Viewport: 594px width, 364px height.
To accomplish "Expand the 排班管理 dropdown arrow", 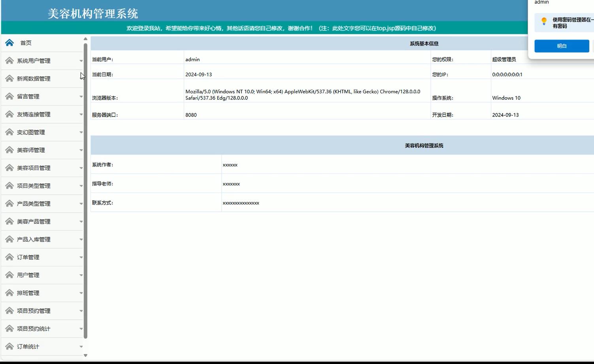I will (x=81, y=292).
